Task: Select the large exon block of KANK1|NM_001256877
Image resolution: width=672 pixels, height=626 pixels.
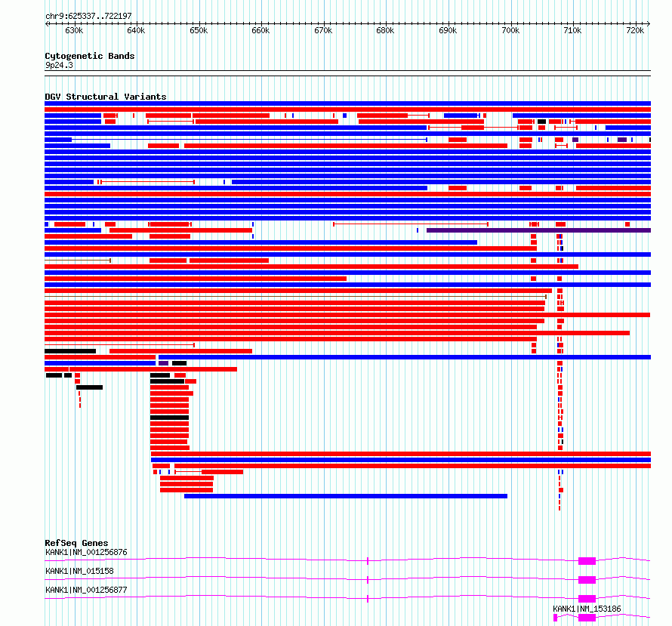Action: click(587, 599)
